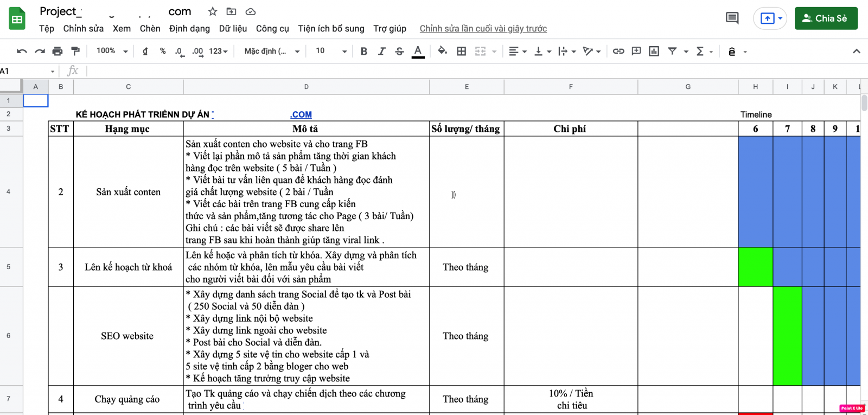Format as percent with % icon

tap(163, 51)
